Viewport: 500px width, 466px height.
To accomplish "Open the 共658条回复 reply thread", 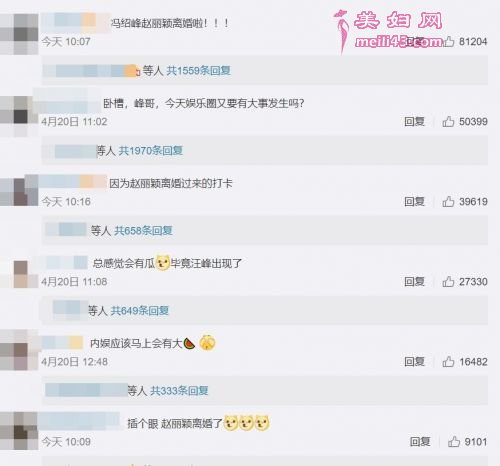I will coord(143,230).
